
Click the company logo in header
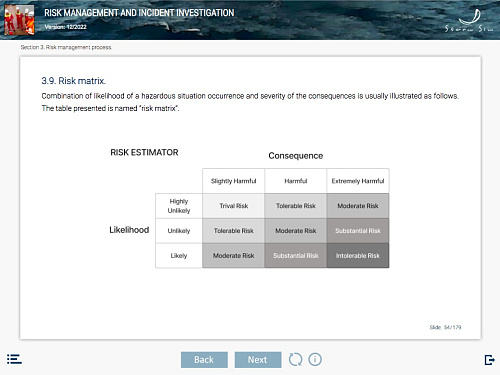469,21
